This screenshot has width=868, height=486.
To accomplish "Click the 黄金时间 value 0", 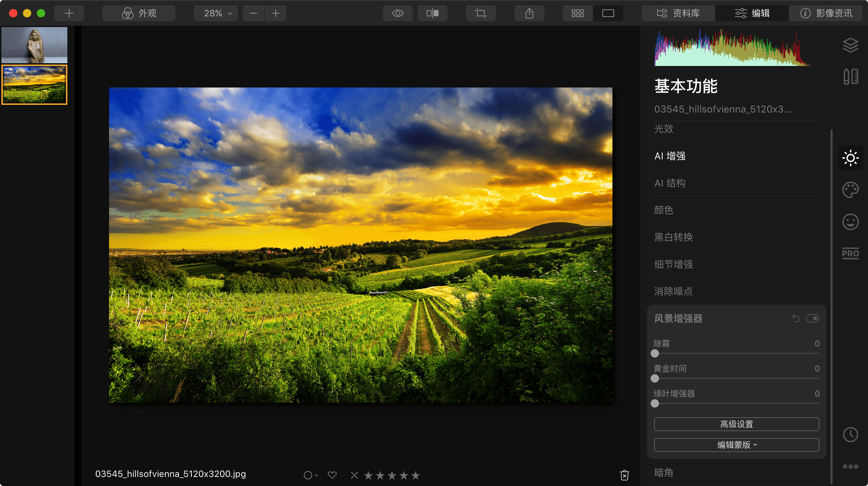I will (817, 369).
